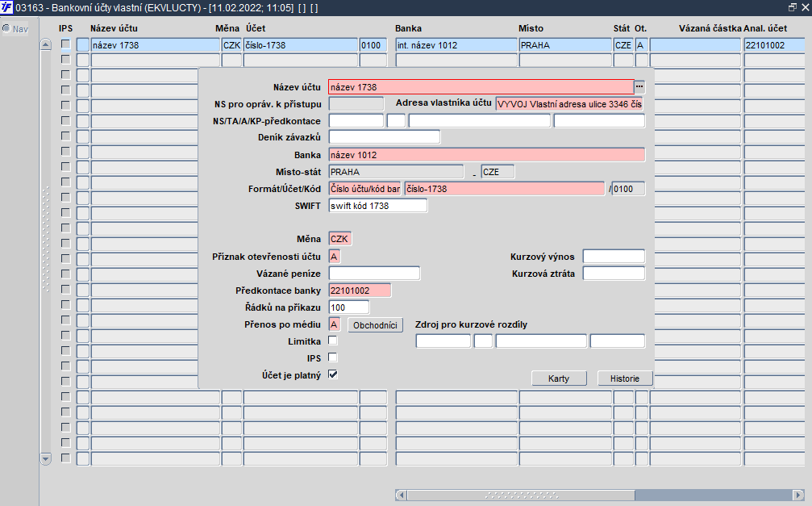
Task: Uncheck the Účet je platný checkbox
Action: pos(332,374)
